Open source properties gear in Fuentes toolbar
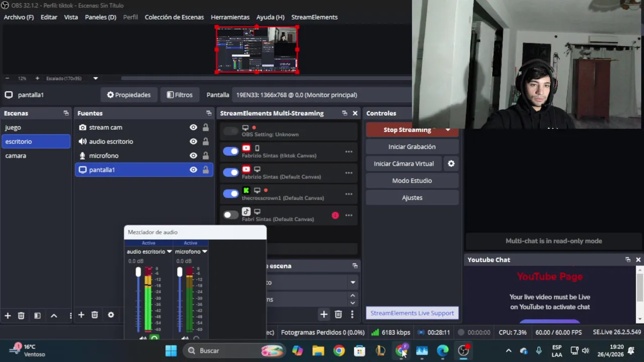The height and width of the screenshot is (362, 644). [x=111, y=315]
